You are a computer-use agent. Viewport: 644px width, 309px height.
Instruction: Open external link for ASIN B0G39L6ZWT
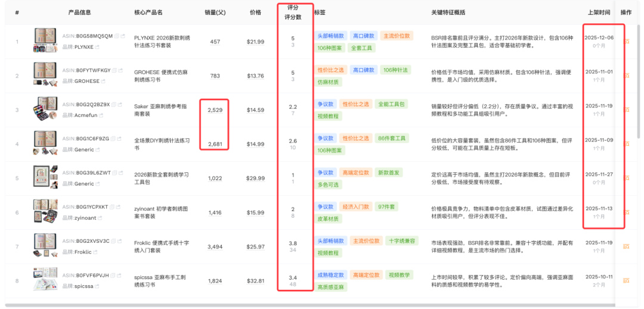120,172
